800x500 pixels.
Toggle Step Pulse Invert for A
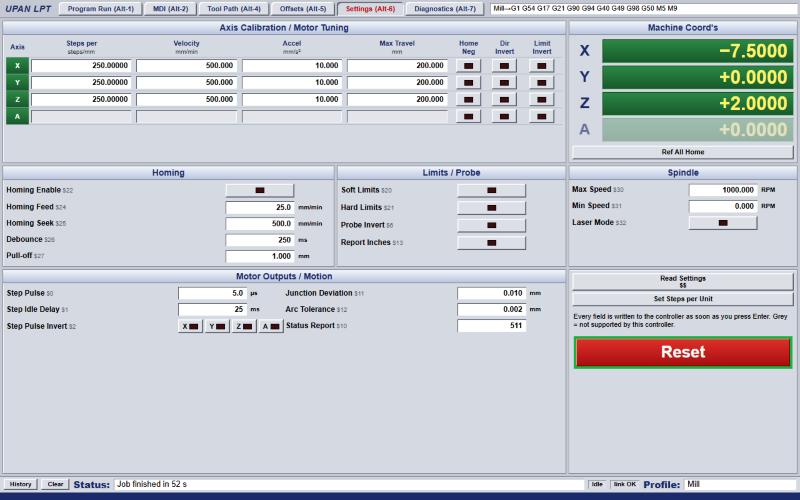(x=270, y=326)
